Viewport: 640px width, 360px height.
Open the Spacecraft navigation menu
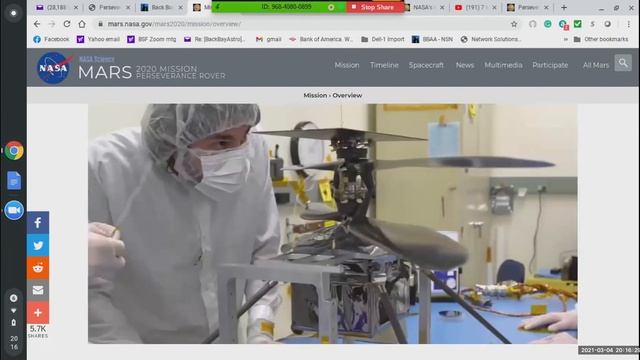[426, 65]
